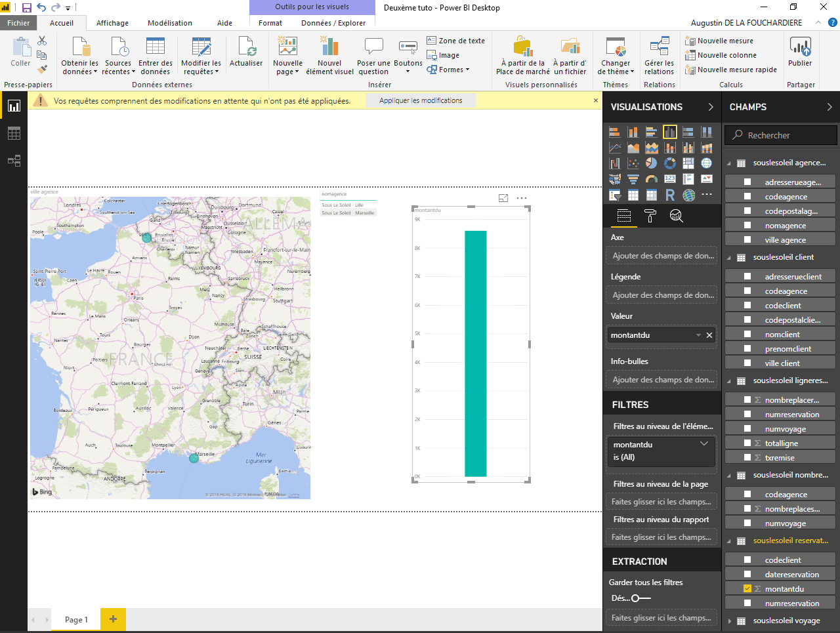
Task: Open the Analytics pane magnifier icon
Action: coord(677,216)
